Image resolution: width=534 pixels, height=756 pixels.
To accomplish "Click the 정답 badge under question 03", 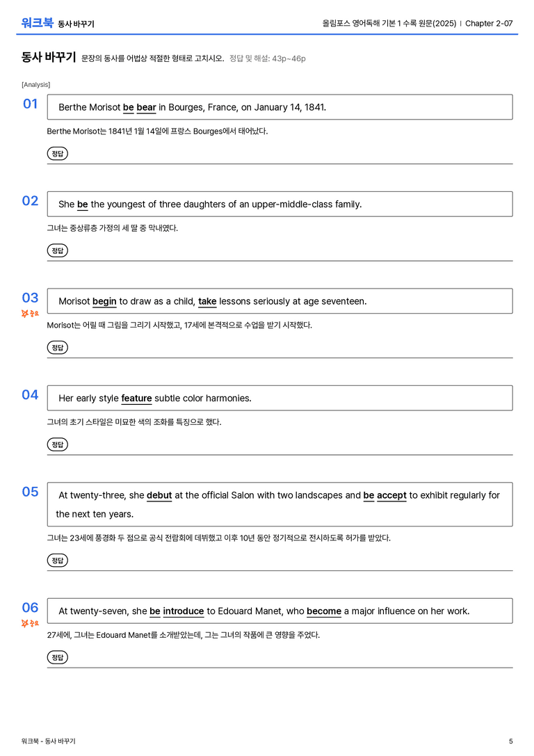I will [x=57, y=348].
